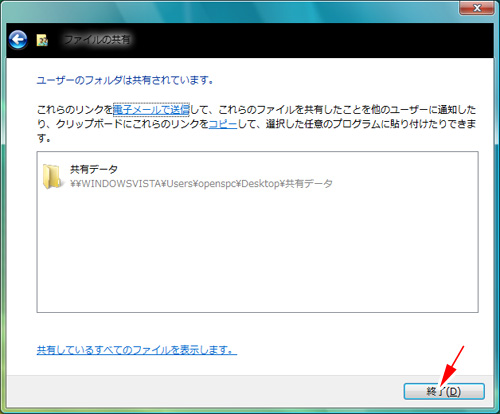Screen dimensions: 500x414
Task: Click the heading ユーザーのフォルダは共有されています
Action: (x=125, y=80)
